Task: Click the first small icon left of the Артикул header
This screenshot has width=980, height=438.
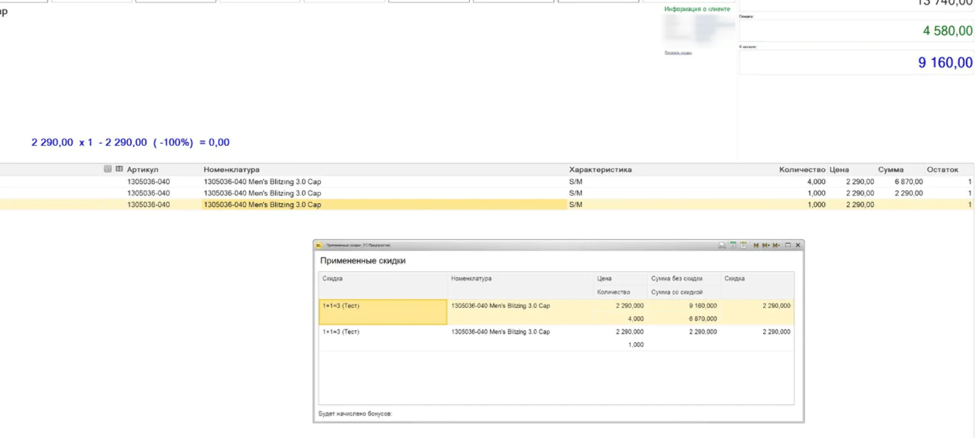Action: point(108,169)
